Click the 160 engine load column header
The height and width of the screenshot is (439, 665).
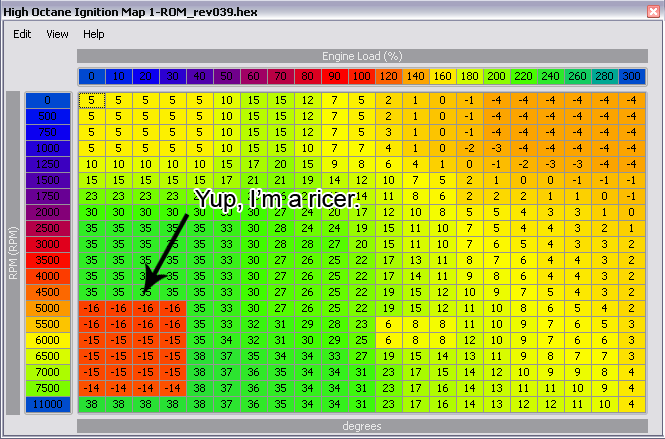(441, 76)
